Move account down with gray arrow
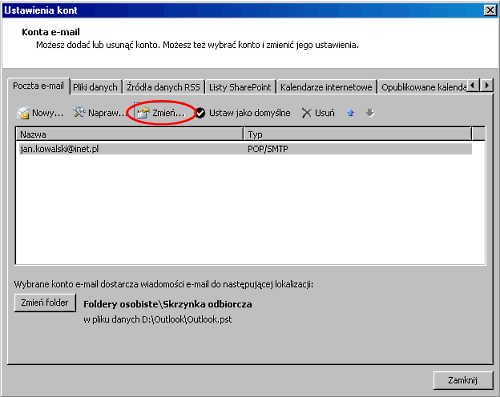Image resolution: width=500 pixels, height=397 pixels. click(x=370, y=113)
